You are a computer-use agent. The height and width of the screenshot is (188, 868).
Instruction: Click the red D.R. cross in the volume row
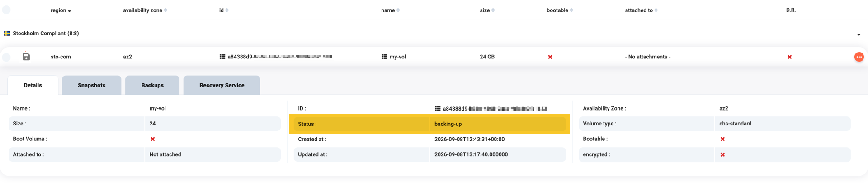tap(790, 57)
